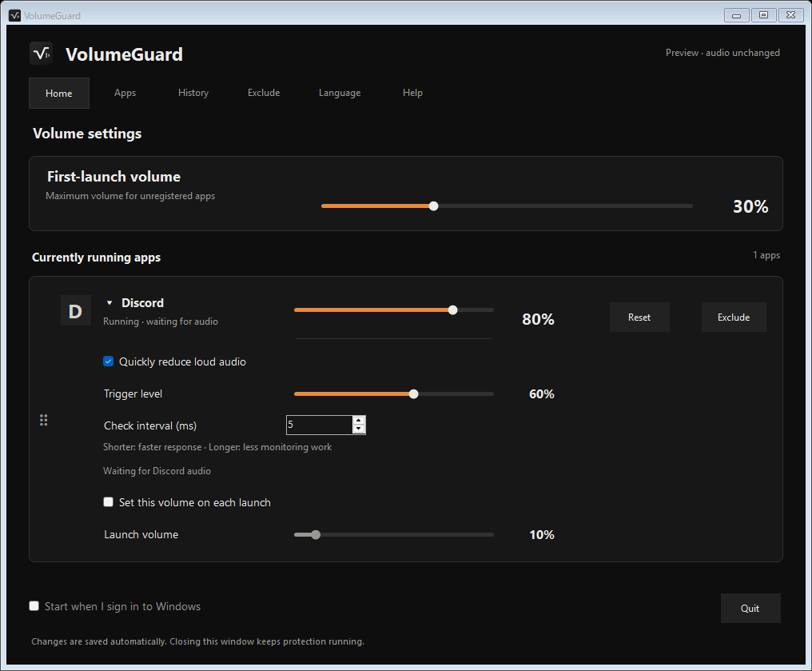Collapse the Discord details triangle
This screenshot has height=671, width=812.
(x=109, y=302)
